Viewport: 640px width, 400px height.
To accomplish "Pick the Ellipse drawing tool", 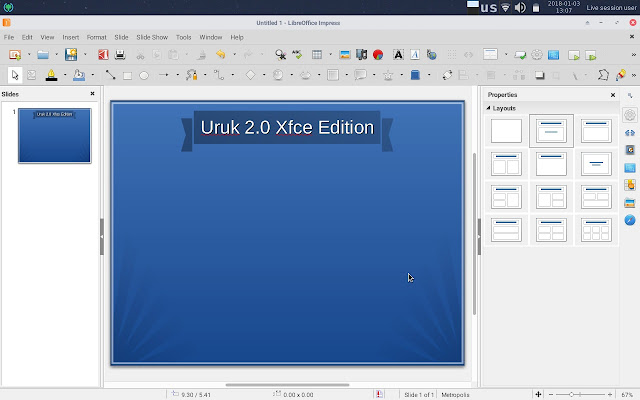I will click(x=144, y=76).
